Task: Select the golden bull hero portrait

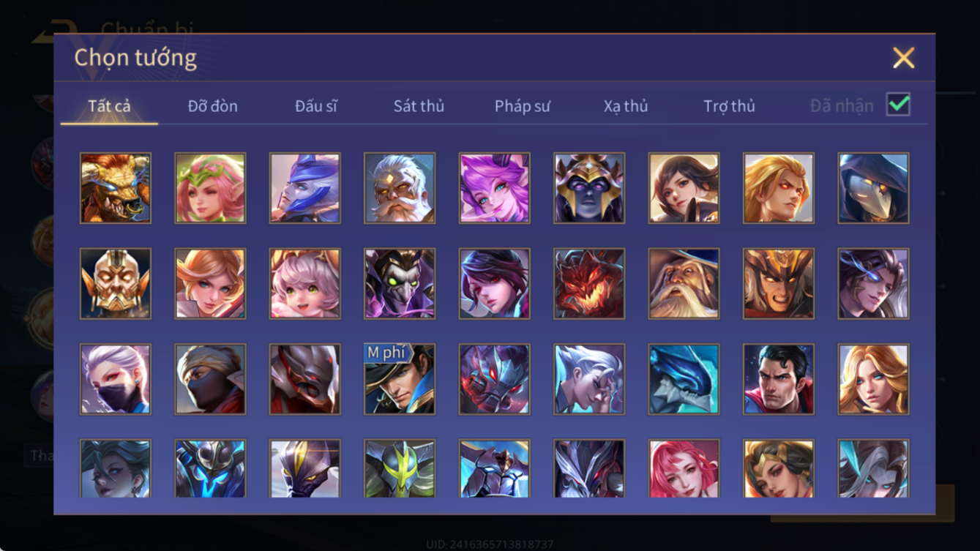Action: pos(116,188)
